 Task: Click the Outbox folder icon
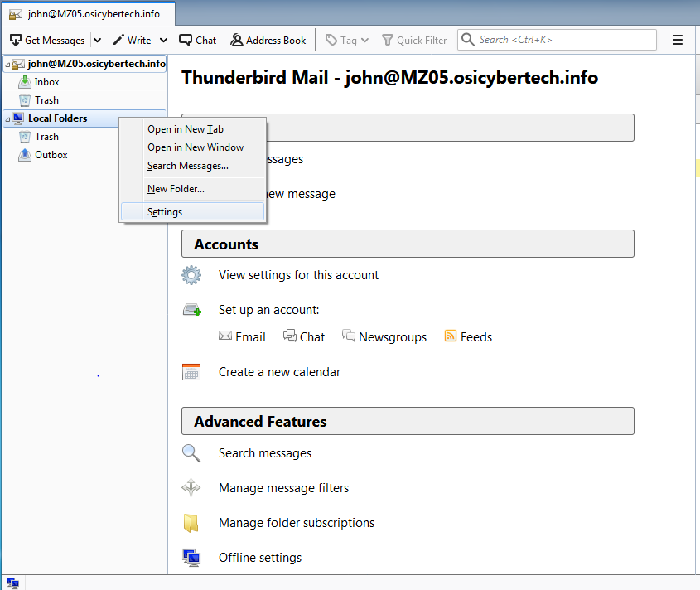(x=25, y=155)
